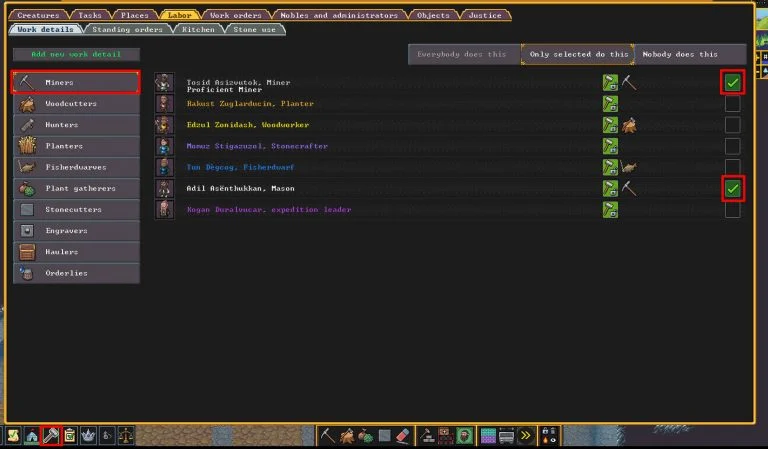
Task: Click Tosid Asizvutok's dwarf portrait
Action: tap(164, 82)
